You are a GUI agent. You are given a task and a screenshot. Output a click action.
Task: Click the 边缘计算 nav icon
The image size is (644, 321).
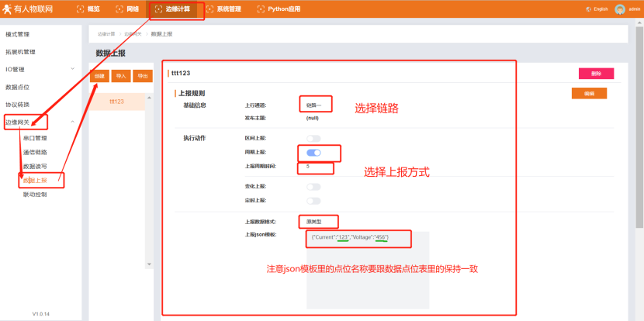click(158, 9)
